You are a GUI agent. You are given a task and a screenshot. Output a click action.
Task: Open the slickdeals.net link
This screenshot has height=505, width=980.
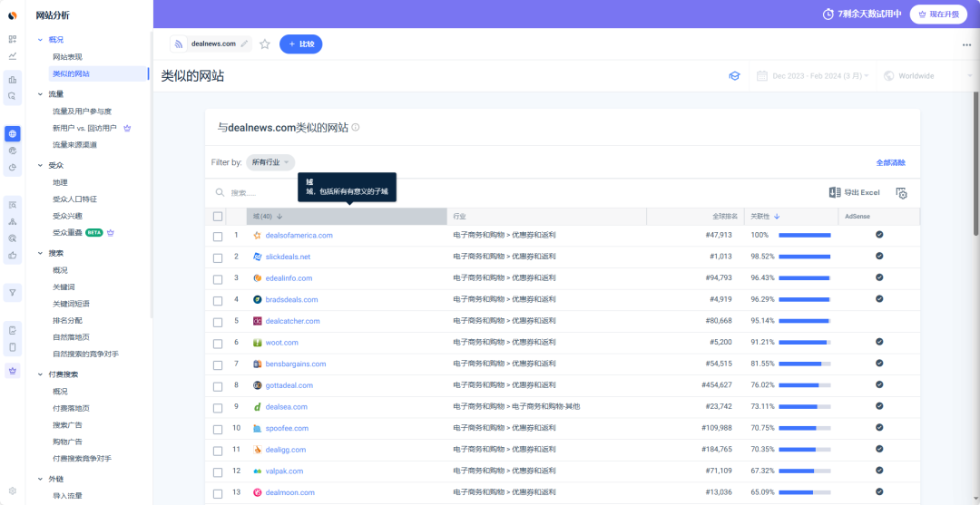[288, 257]
